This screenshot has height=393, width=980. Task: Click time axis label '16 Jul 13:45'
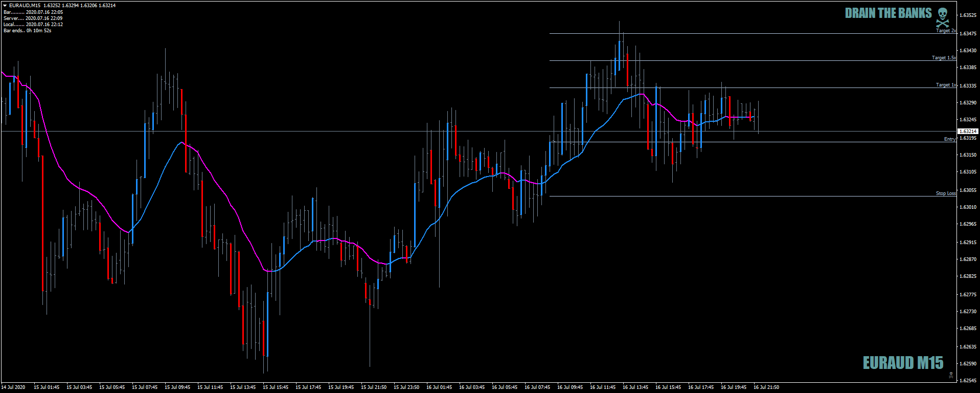(635, 387)
